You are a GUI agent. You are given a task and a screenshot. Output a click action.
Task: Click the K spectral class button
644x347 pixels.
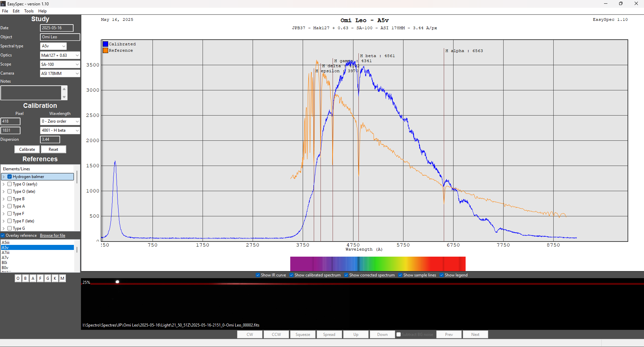click(x=55, y=278)
